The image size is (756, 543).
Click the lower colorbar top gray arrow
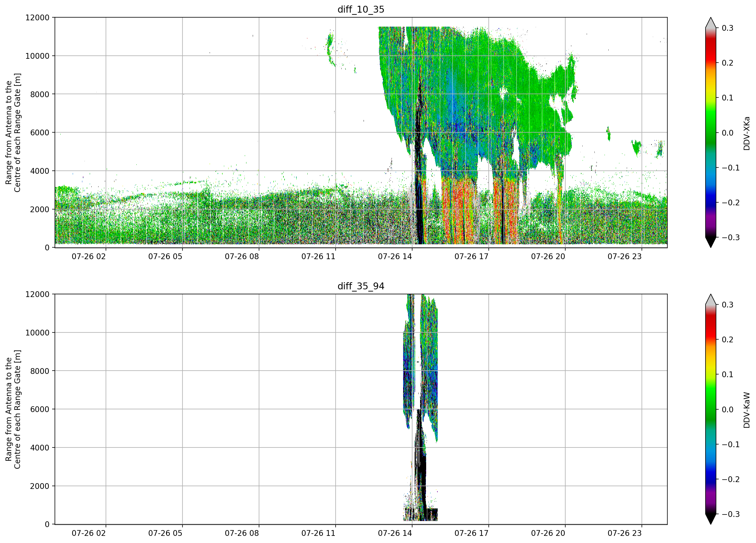711,300
